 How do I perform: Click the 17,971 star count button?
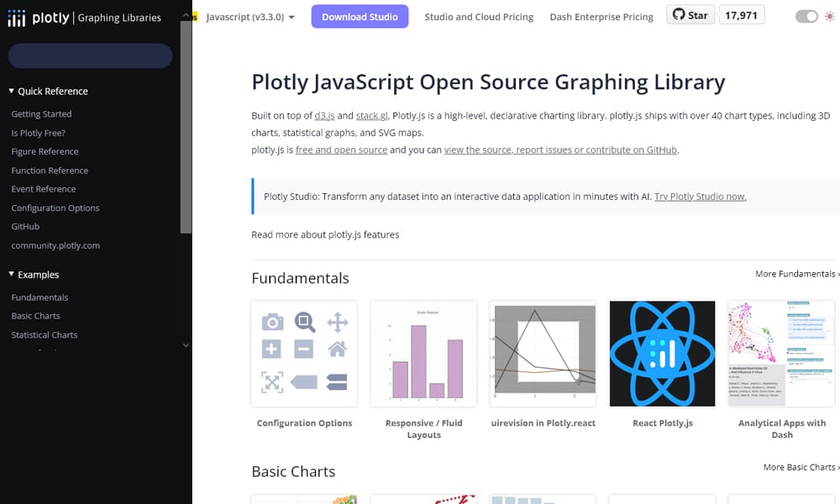[742, 13]
